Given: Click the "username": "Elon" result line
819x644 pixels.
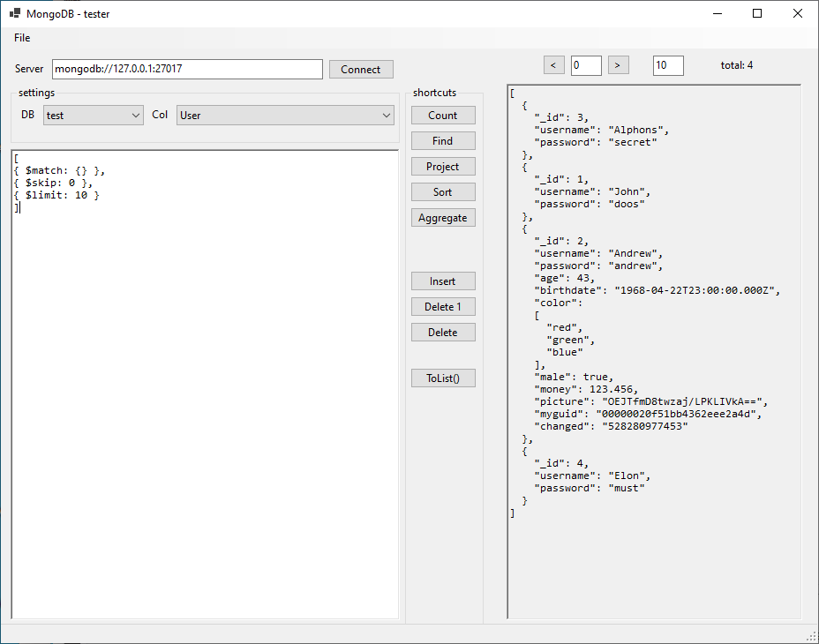Looking at the screenshot, I should click(x=592, y=476).
